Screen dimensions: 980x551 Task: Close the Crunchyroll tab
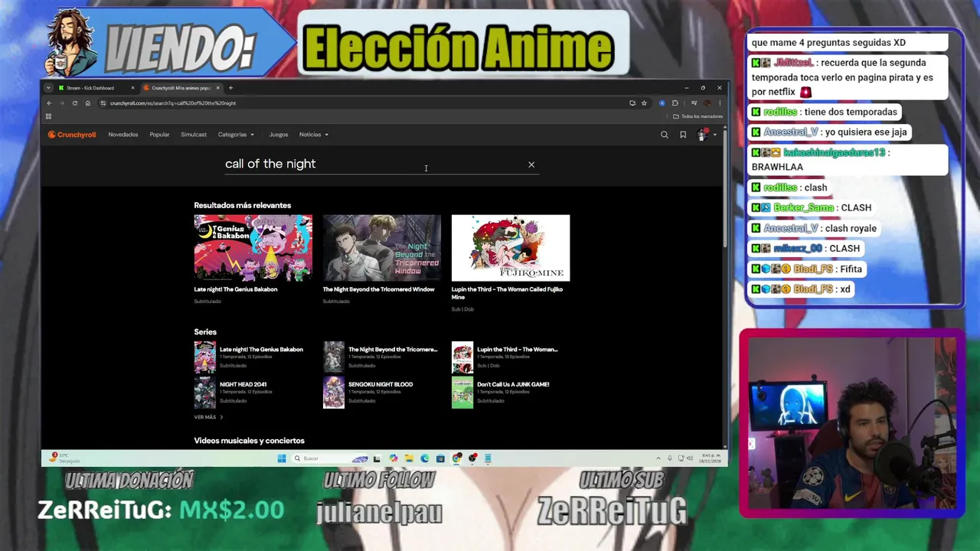click(x=217, y=88)
